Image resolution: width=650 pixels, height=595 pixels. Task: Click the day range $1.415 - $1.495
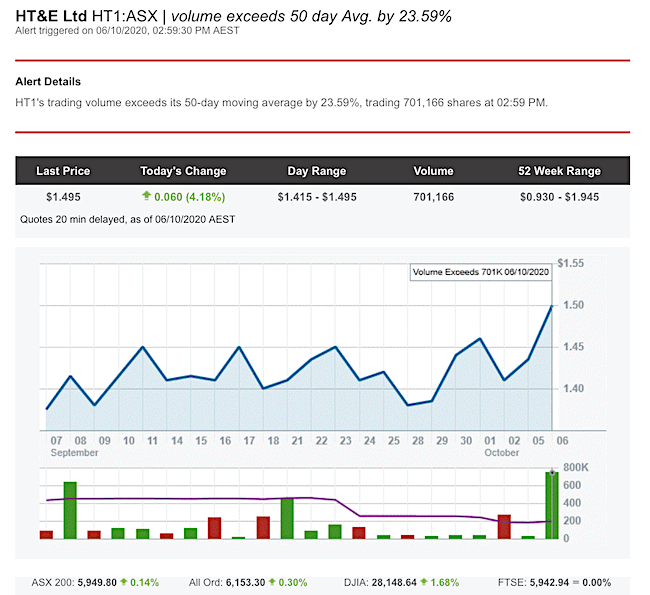click(x=317, y=197)
